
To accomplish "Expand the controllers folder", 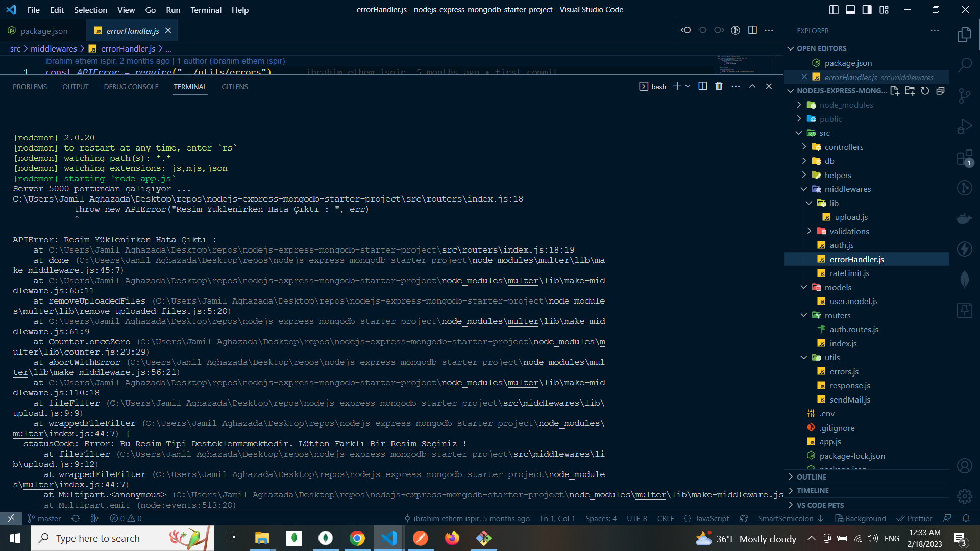I will click(844, 147).
